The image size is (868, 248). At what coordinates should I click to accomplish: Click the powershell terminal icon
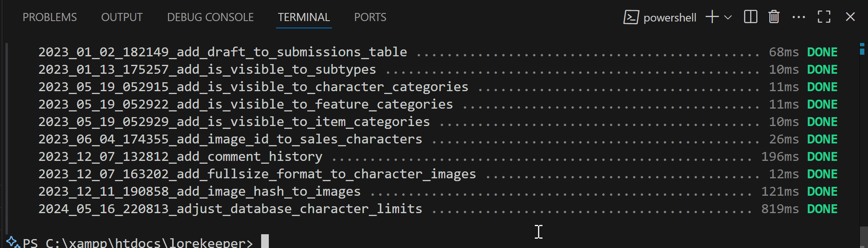pyautogui.click(x=631, y=17)
